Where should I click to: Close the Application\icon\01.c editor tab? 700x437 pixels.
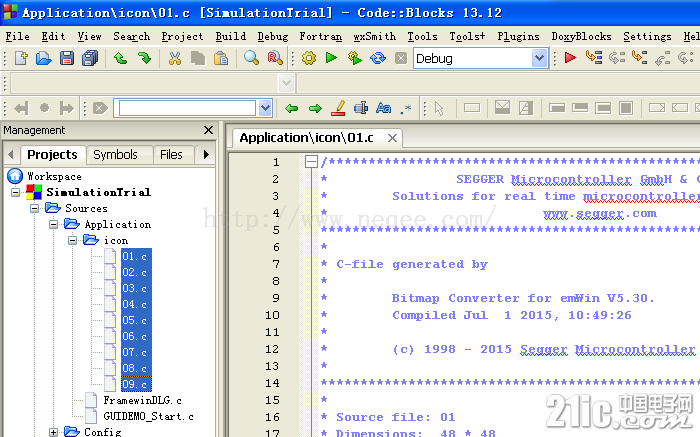(392, 138)
